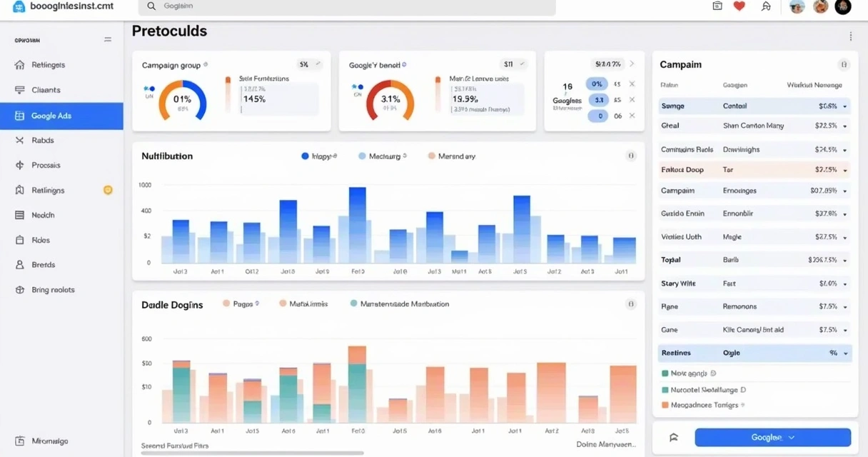Select Google Ads in the sidebar
The width and height of the screenshot is (868, 457).
click(50, 114)
